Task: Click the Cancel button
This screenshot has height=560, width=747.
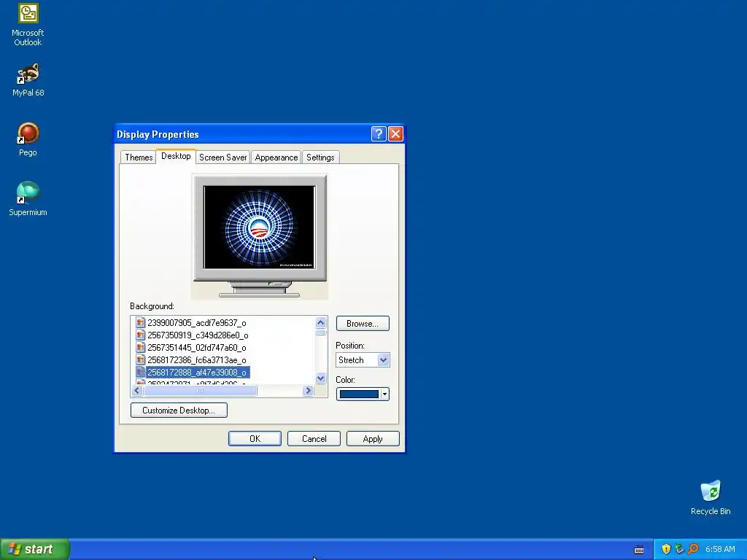Action: 314,438
